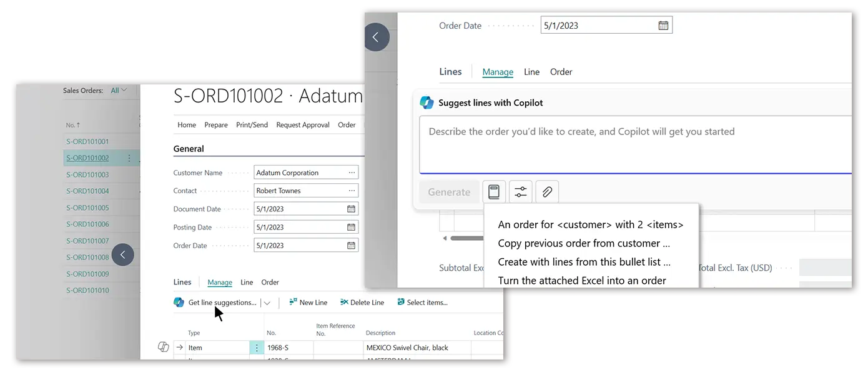Open the Request Approval menu
868x377 pixels.
pyautogui.click(x=303, y=125)
